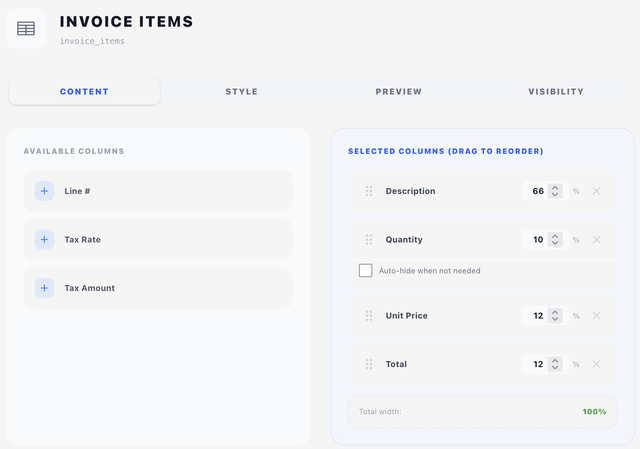Increase Description width with up arrow
Image resolution: width=640 pixels, height=449 pixels.
click(555, 188)
